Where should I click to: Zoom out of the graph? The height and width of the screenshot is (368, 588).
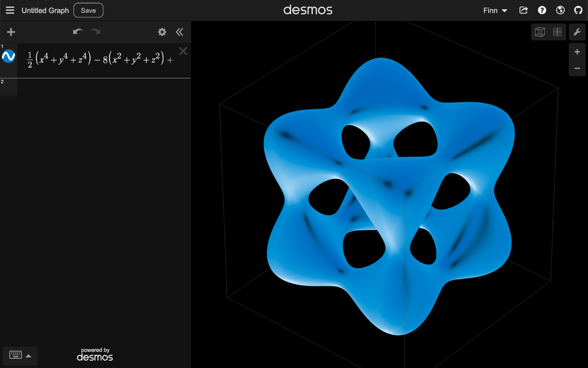coord(577,69)
